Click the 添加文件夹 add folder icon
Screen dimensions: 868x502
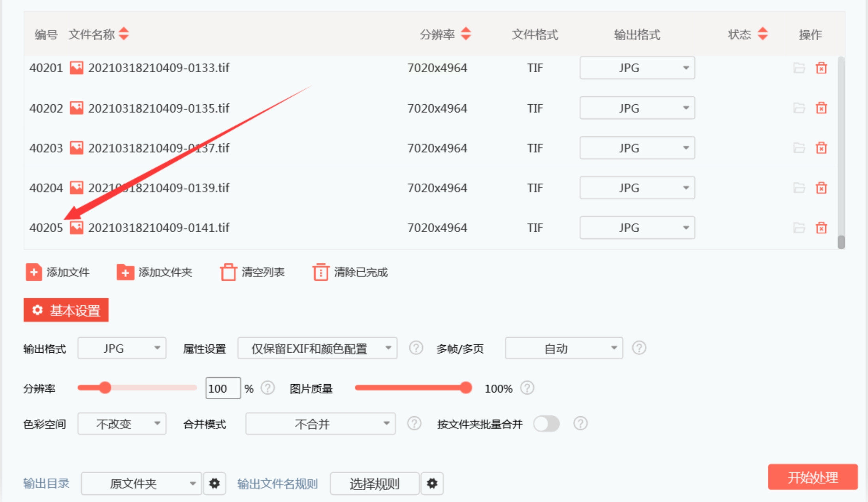pyautogui.click(x=125, y=272)
